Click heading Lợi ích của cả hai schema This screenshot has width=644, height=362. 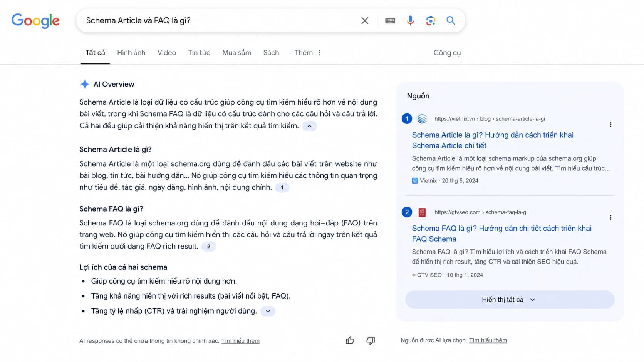pos(123,267)
